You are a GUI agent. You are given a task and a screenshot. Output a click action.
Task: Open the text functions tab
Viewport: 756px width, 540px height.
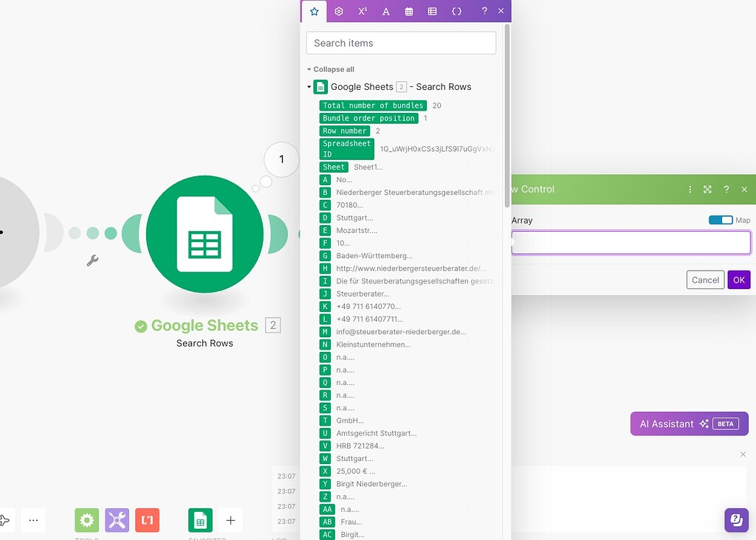click(385, 11)
